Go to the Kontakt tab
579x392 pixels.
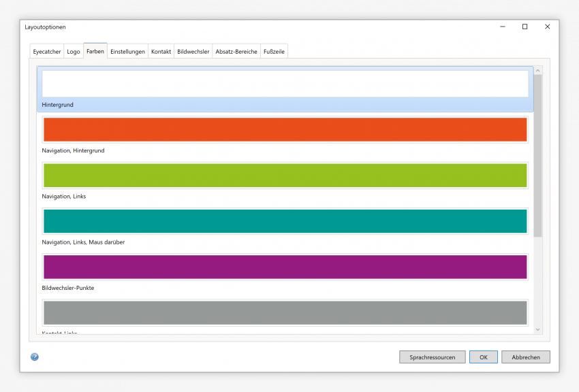pos(161,52)
